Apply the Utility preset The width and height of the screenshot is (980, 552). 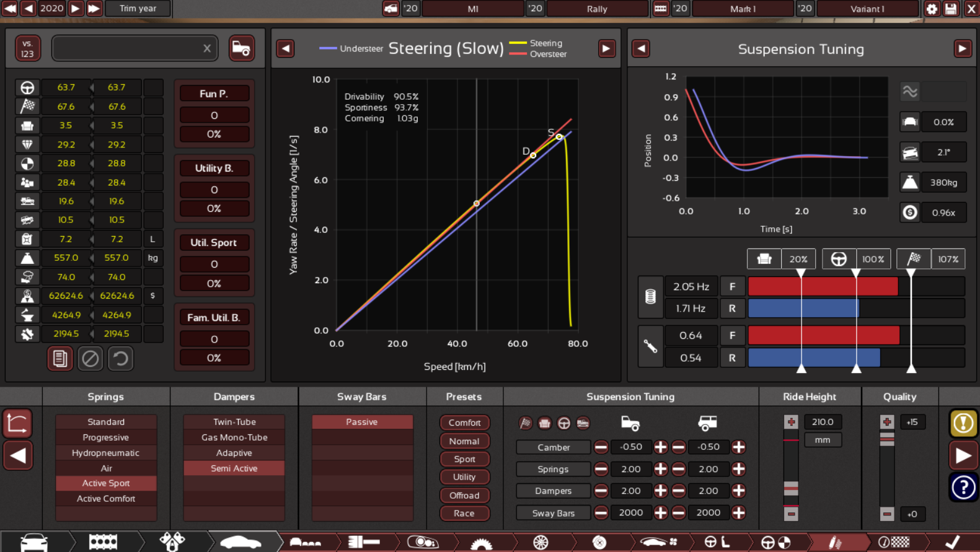pos(464,477)
